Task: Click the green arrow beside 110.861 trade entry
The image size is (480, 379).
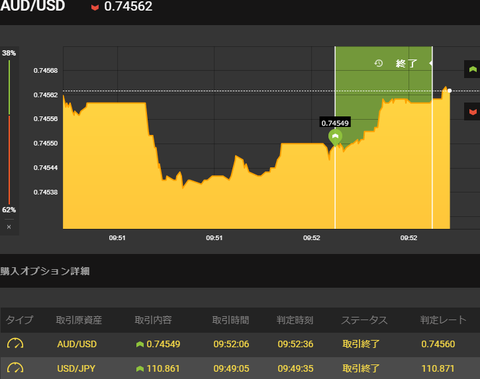Action: [140, 369]
